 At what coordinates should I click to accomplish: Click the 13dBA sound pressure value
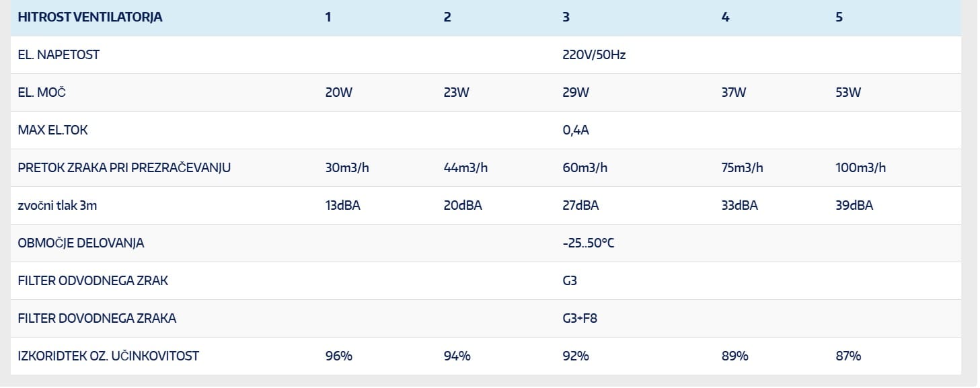coord(342,206)
